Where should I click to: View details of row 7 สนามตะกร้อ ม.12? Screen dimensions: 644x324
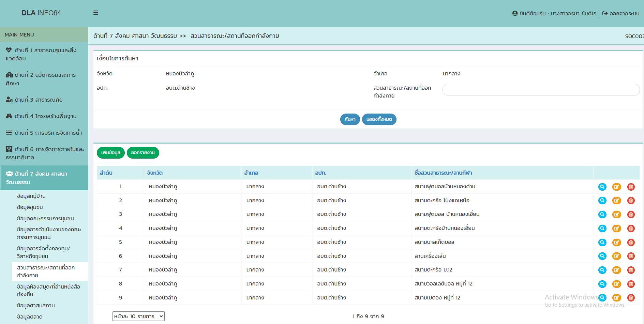(x=602, y=270)
